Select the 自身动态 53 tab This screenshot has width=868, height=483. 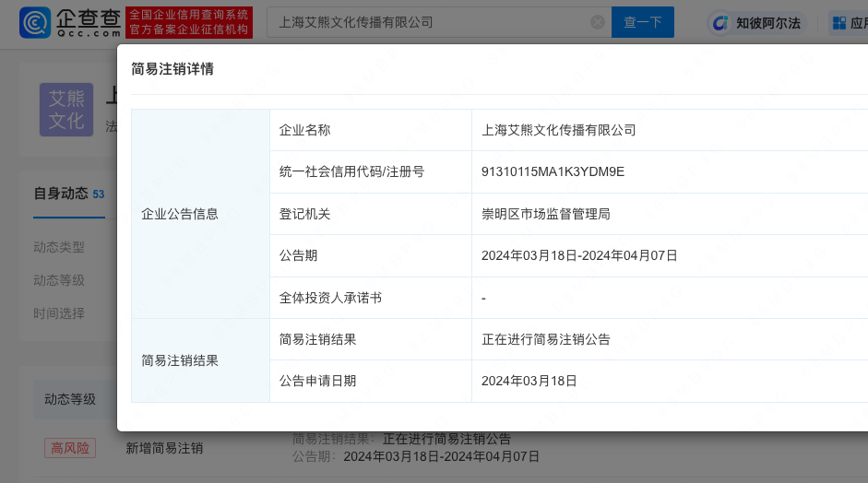(68, 194)
